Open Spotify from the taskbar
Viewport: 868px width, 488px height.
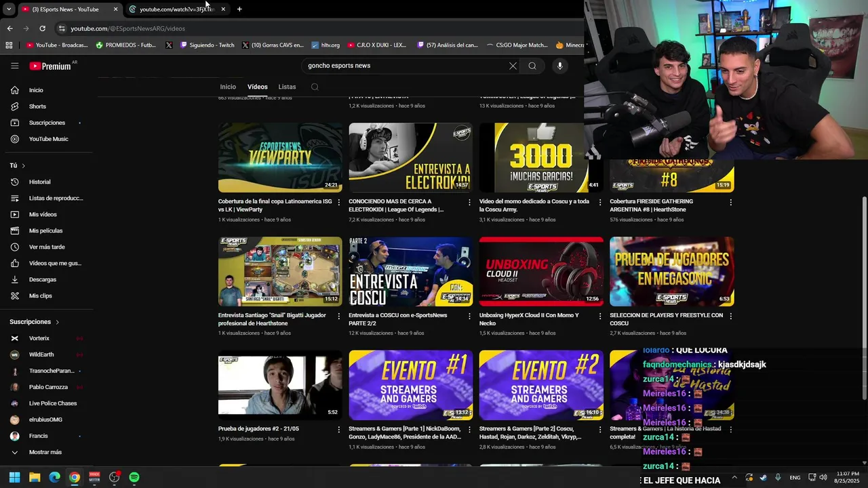[134, 477]
